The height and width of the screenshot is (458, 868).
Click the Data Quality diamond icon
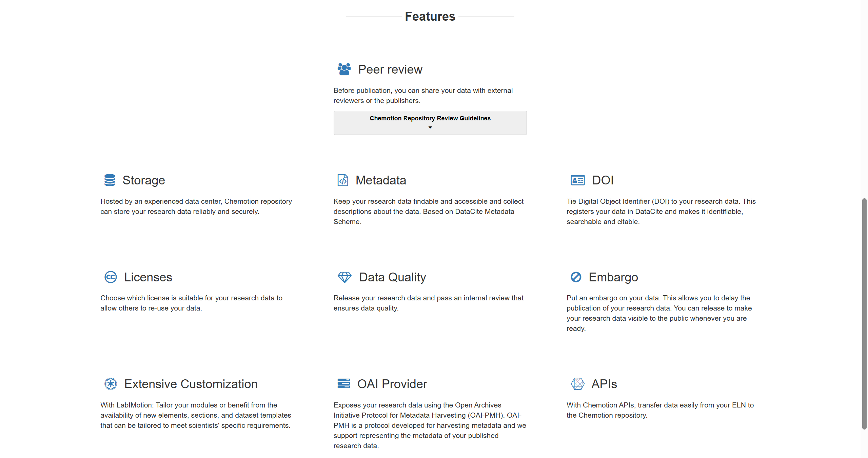344,277
